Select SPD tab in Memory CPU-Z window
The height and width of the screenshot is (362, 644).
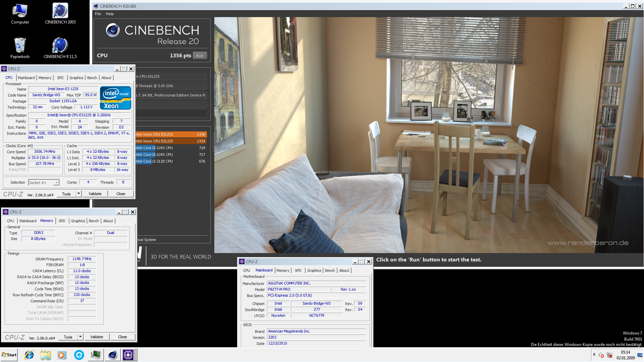[x=62, y=221]
